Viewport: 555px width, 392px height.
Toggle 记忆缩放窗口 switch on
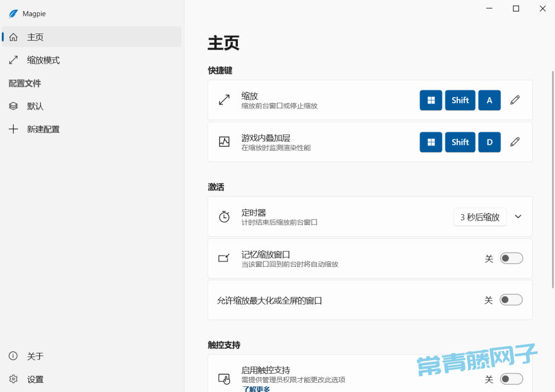pos(511,258)
